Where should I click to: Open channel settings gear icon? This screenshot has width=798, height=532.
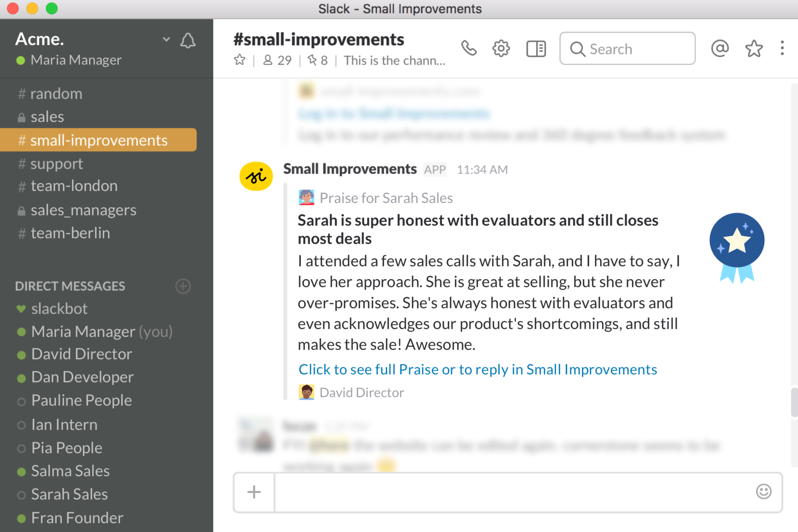click(501, 49)
